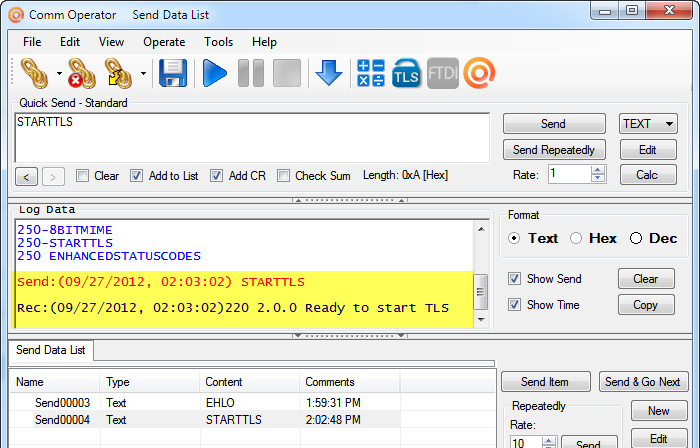Select the Dec format radio button
This screenshot has width=700, height=448.
click(x=636, y=238)
